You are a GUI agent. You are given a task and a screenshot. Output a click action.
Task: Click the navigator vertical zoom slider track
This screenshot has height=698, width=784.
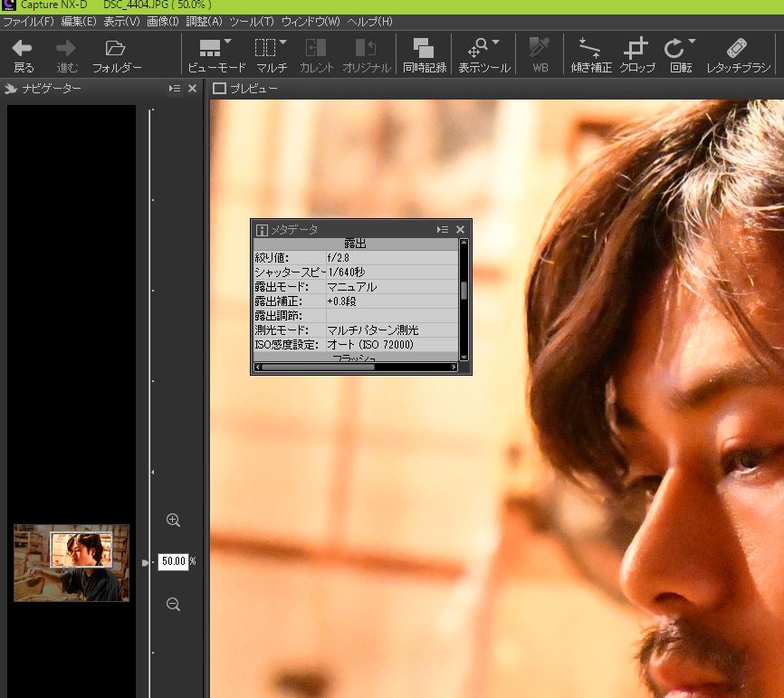point(150,362)
